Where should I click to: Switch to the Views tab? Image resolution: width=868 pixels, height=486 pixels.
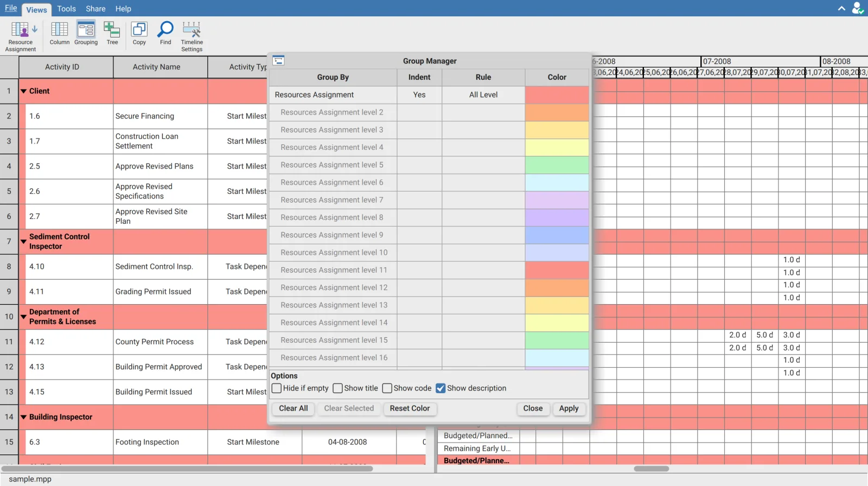point(36,10)
